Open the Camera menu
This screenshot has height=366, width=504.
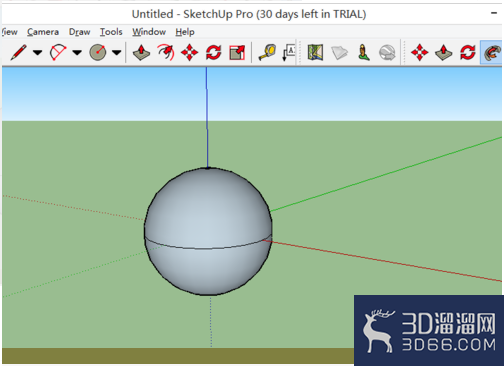click(43, 32)
